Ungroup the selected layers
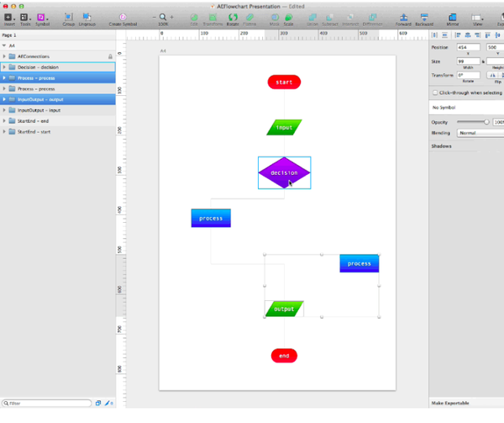Viewport: 504px width, 423px height. [87, 19]
